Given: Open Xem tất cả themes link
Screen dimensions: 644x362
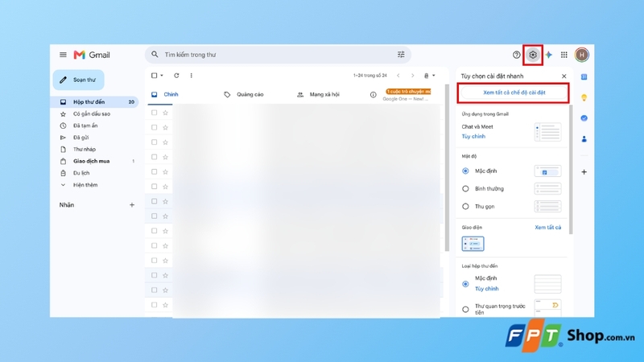Looking at the screenshot, I should pos(547,228).
